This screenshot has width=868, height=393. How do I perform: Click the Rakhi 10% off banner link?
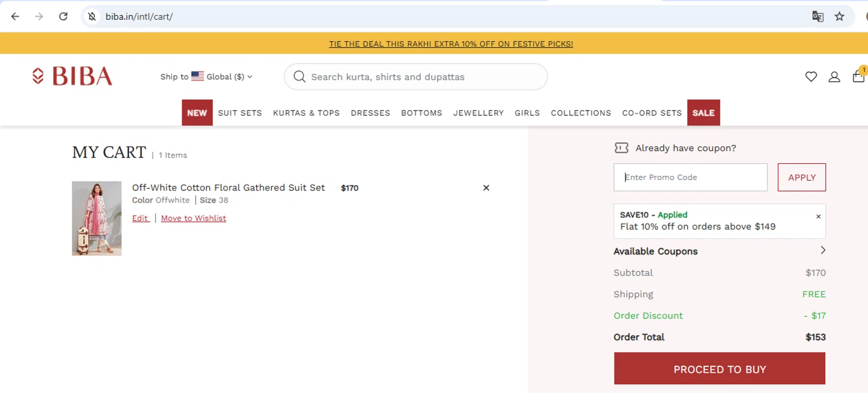point(451,44)
